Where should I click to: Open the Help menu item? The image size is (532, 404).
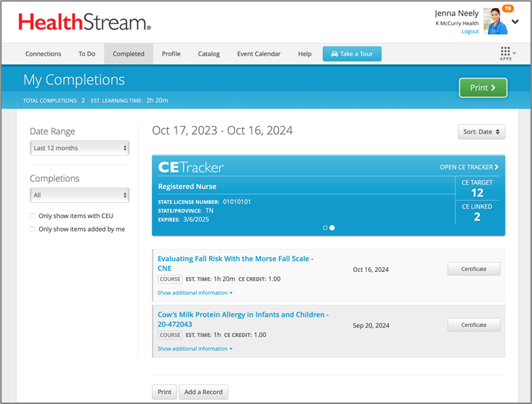[305, 53]
